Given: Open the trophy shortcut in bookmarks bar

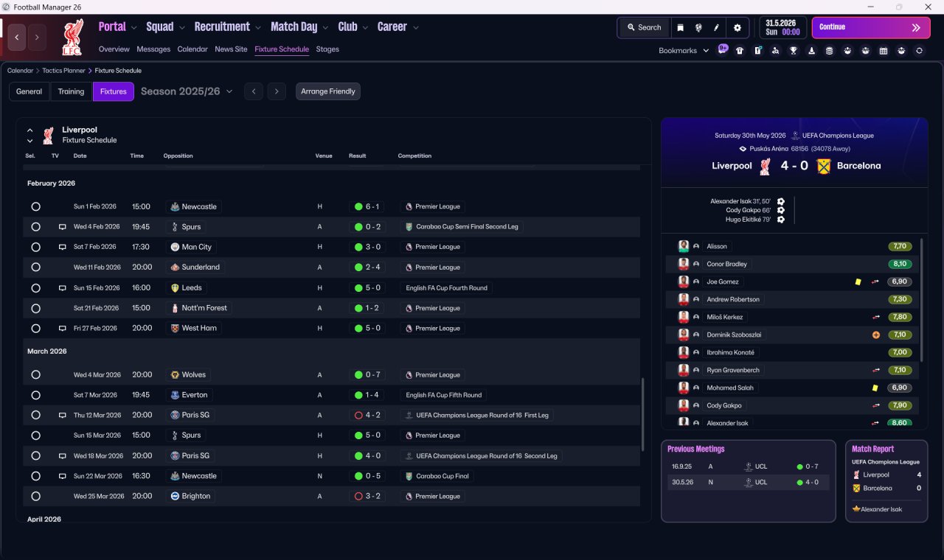Looking at the screenshot, I should [794, 51].
